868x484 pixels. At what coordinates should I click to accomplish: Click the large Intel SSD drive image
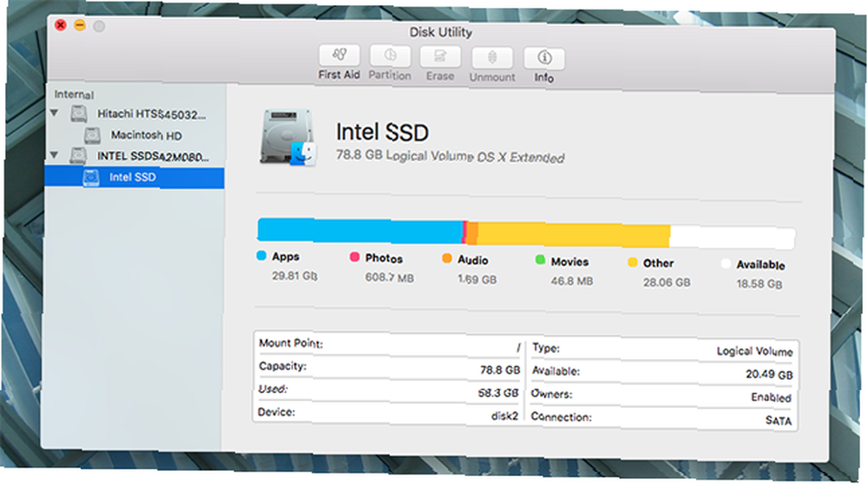click(x=287, y=137)
